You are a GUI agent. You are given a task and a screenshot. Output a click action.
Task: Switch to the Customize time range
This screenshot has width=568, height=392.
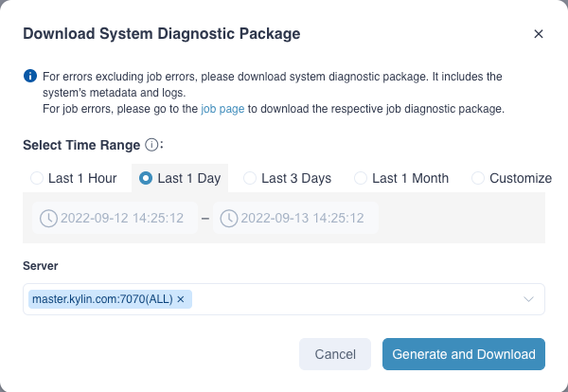click(x=478, y=178)
